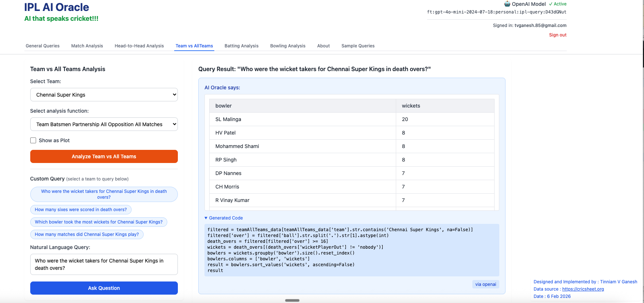Switch to the Batting Analysis tab
Viewport: 644px width, 303px height.
[241, 46]
